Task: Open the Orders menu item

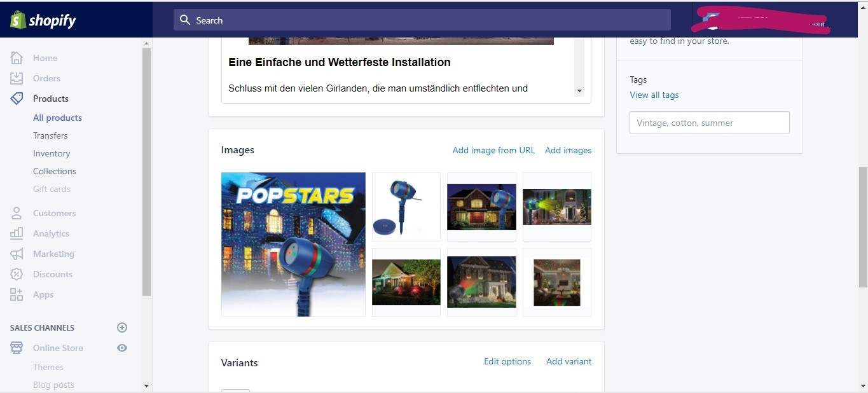Action: (x=46, y=78)
